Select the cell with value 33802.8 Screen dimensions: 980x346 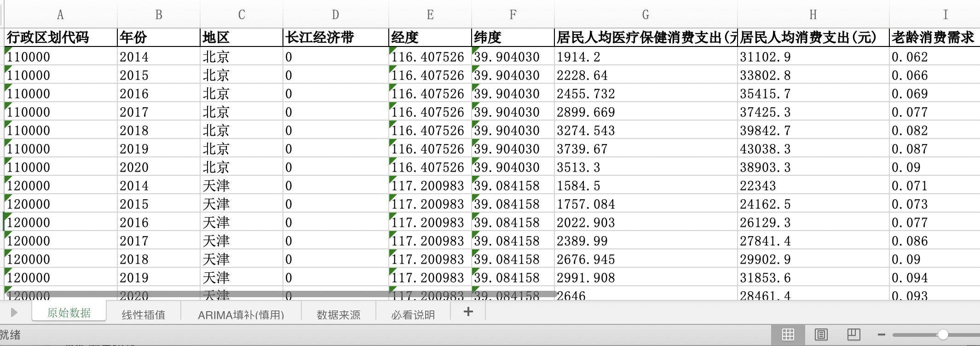(x=813, y=75)
